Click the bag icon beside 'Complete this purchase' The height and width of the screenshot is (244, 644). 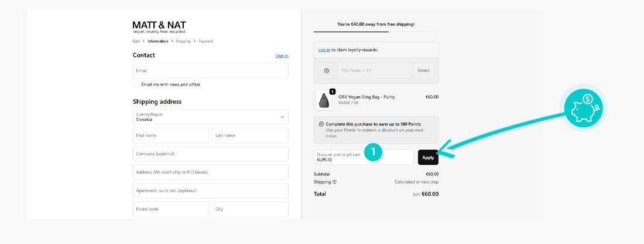click(321, 124)
